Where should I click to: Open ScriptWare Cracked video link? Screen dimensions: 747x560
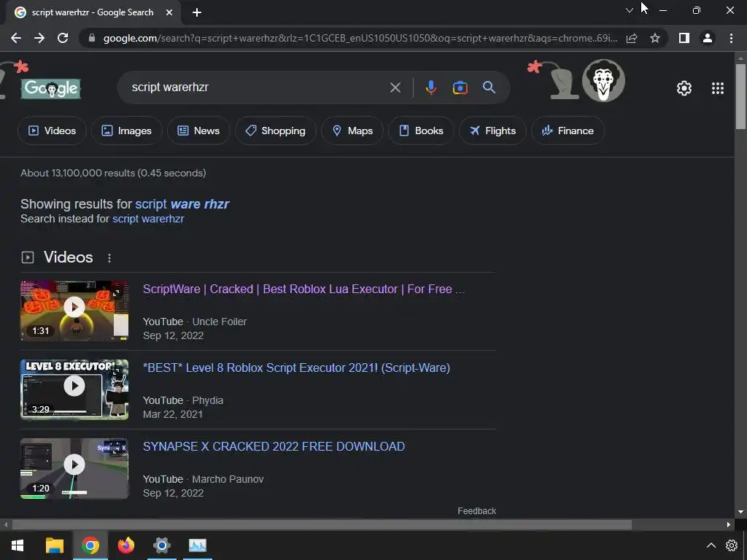click(x=303, y=289)
